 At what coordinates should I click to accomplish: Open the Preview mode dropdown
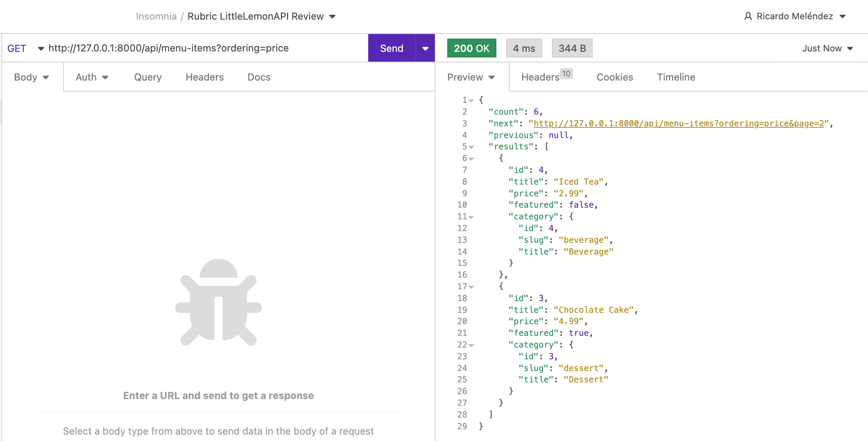tap(471, 77)
